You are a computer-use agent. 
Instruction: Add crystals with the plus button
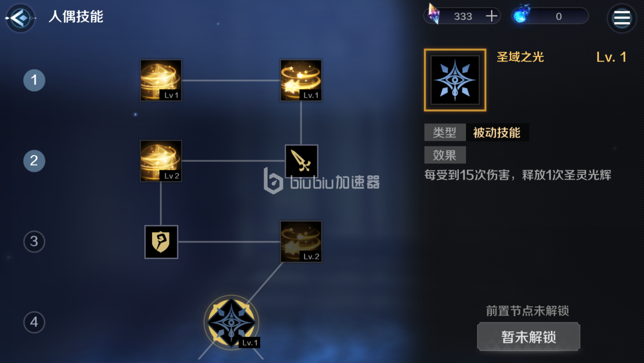491,16
